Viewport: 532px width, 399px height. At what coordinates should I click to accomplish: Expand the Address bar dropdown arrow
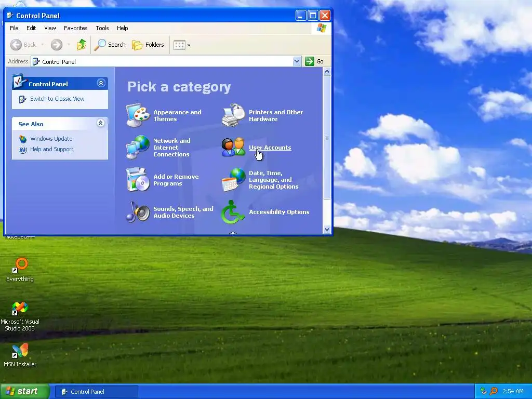pyautogui.click(x=297, y=61)
